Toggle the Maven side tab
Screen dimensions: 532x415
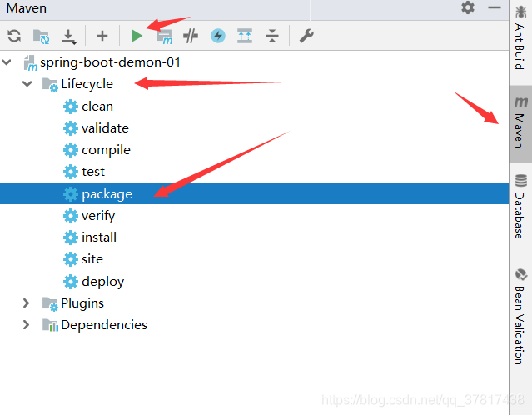tap(520, 123)
